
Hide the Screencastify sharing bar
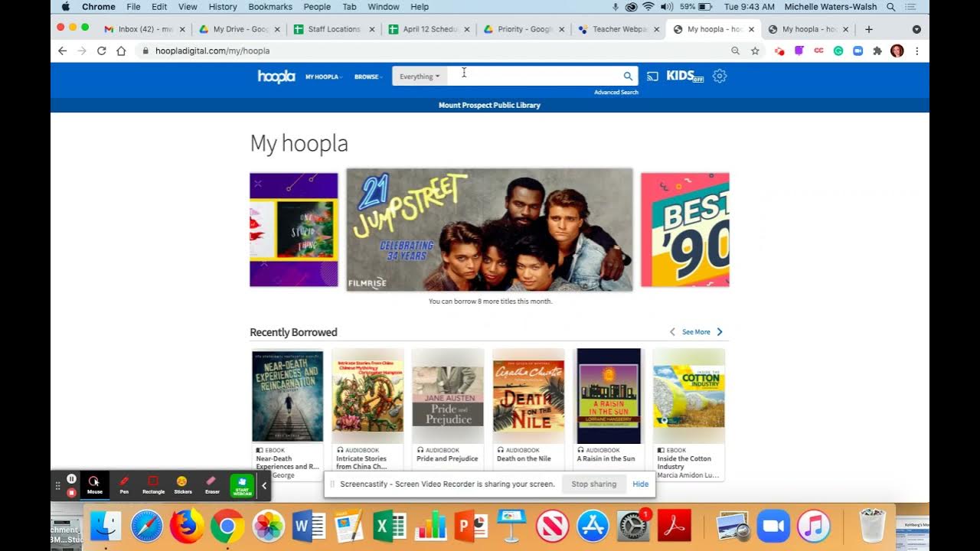click(x=641, y=484)
